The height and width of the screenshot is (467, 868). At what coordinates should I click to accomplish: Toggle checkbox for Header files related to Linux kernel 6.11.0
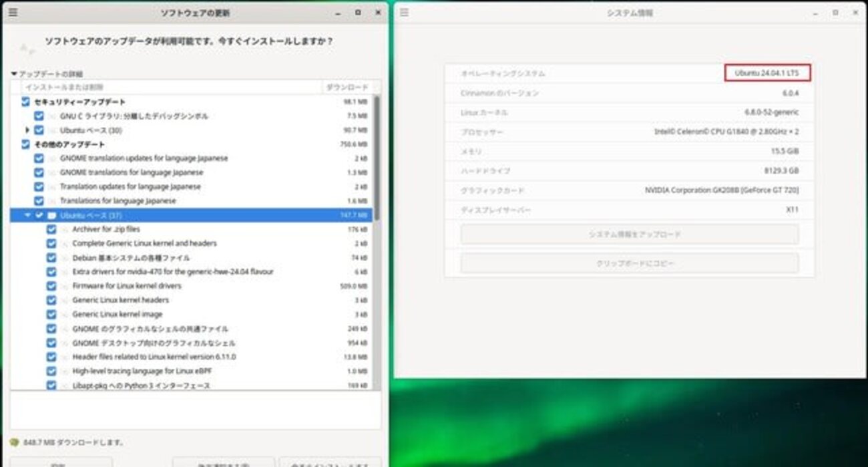[51, 357]
